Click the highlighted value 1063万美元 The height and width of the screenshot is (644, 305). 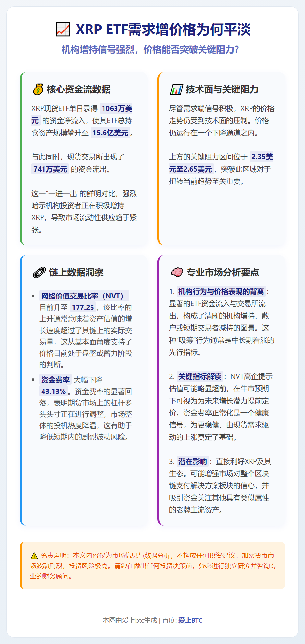[82, 115]
